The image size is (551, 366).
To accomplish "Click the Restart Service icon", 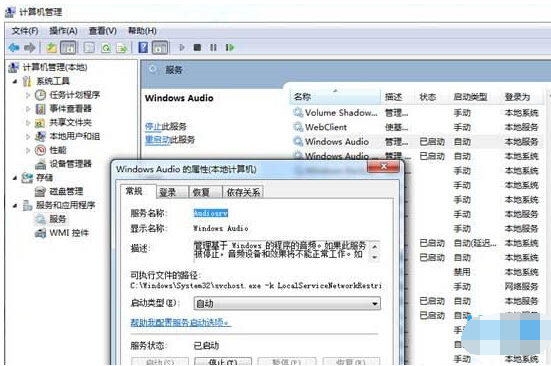I will 230,47.
